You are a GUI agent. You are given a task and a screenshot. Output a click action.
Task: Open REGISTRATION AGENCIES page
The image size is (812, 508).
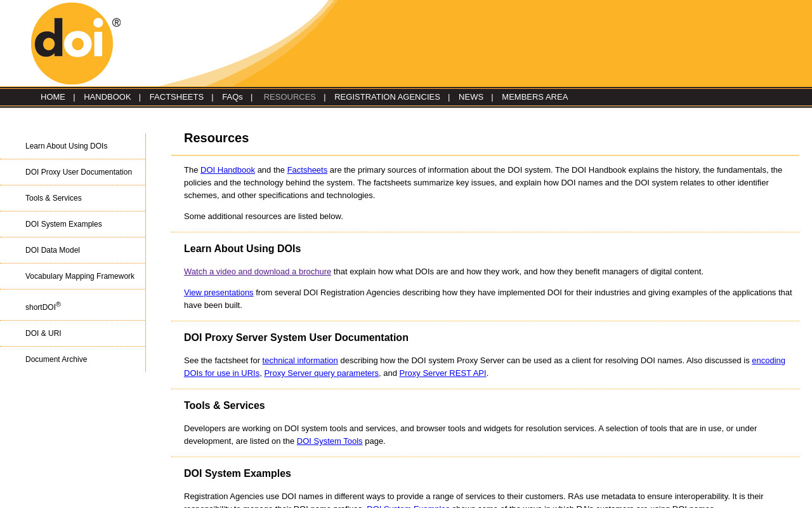point(387,97)
